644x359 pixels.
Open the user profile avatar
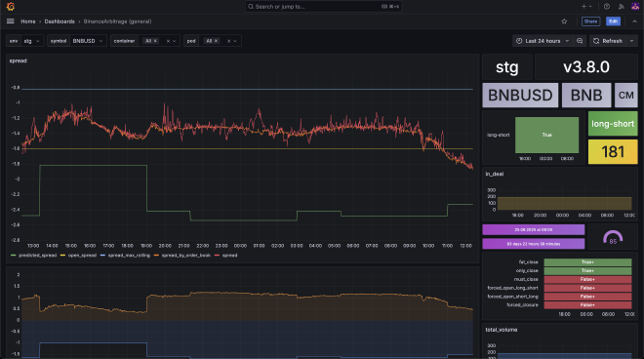pyautogui.click(x=635, y=7)
